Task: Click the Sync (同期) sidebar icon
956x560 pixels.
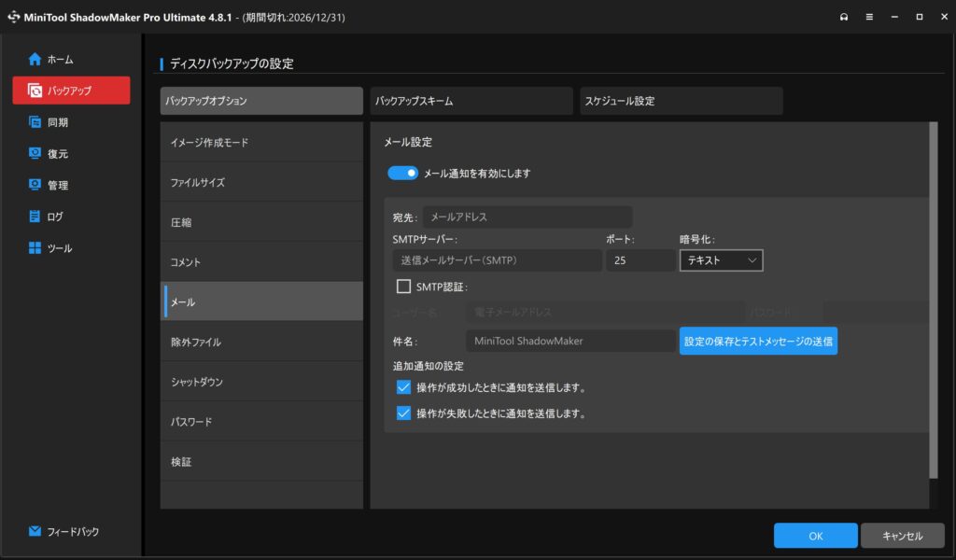Action: pos(35,122)
